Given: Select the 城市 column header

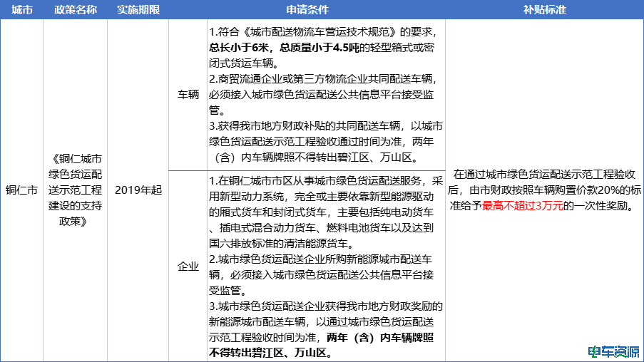Looking at the screenshot, I should point(21,11).
